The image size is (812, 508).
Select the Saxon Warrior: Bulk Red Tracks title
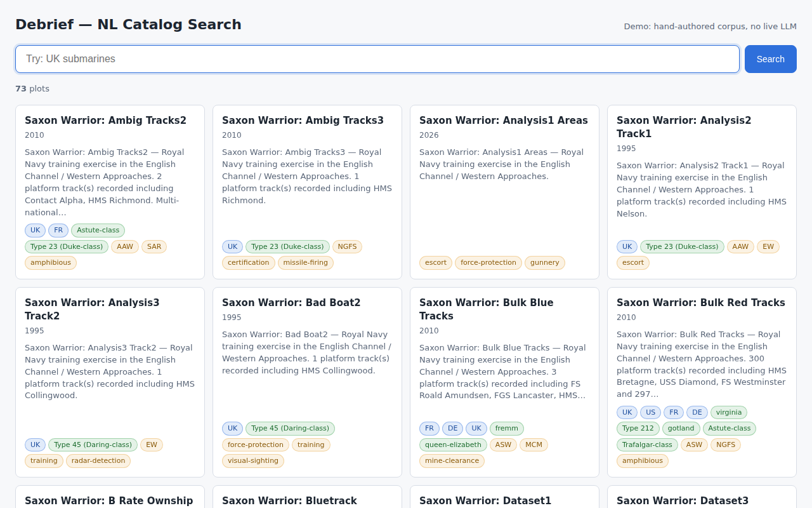700,303
